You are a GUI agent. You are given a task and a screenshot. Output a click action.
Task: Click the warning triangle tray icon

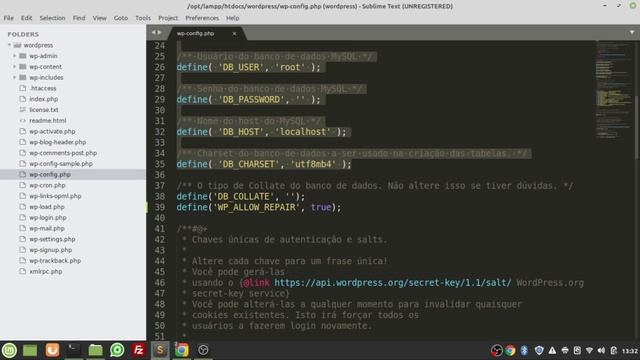[x=552, y=350]
